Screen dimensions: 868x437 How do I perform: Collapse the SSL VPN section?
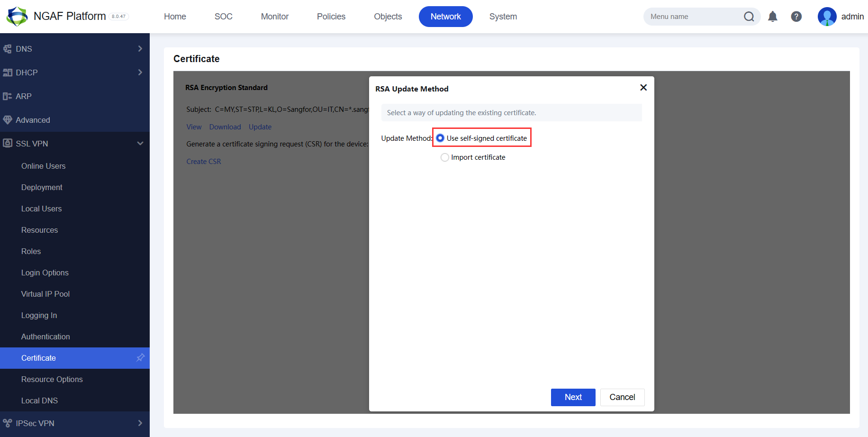coord(140,144)
